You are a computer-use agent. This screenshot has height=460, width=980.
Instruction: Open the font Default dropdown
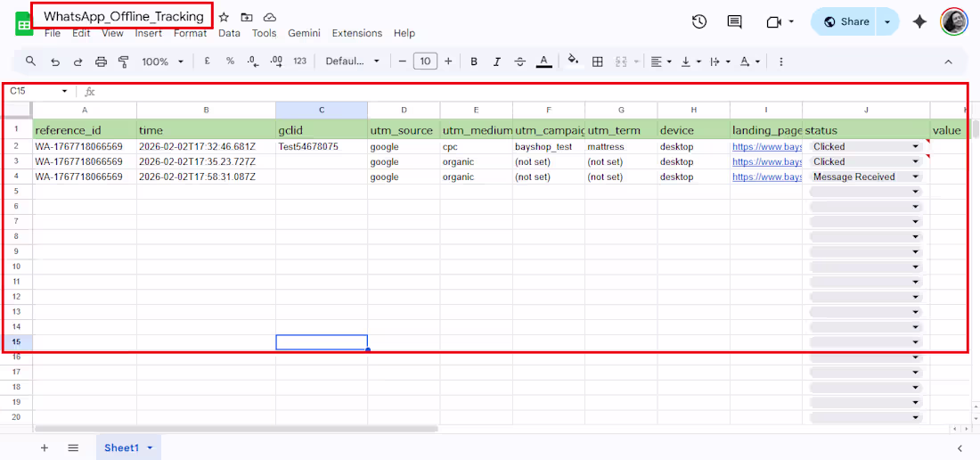click(x=353, y=62)
